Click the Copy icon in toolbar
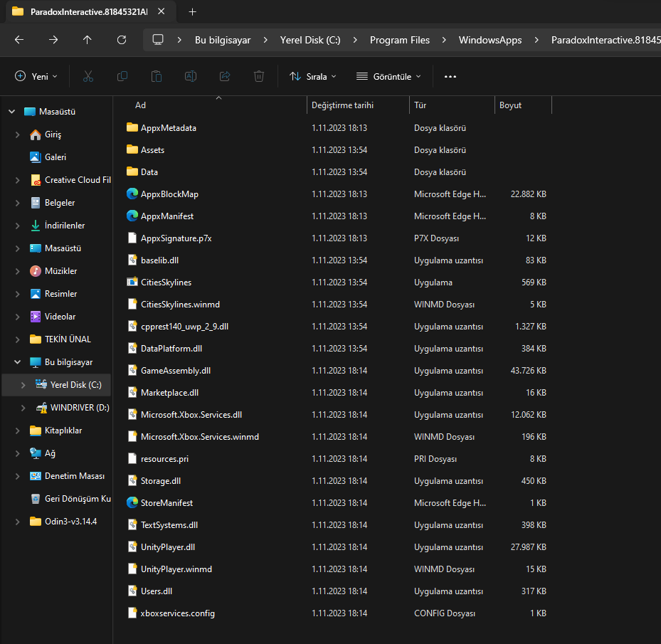Screen dimensions: 661x644 pos(122,76)
